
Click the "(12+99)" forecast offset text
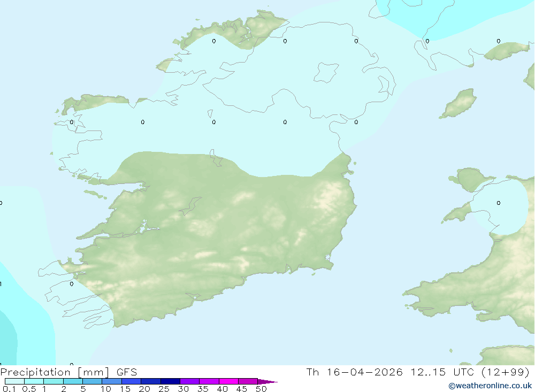506,372
